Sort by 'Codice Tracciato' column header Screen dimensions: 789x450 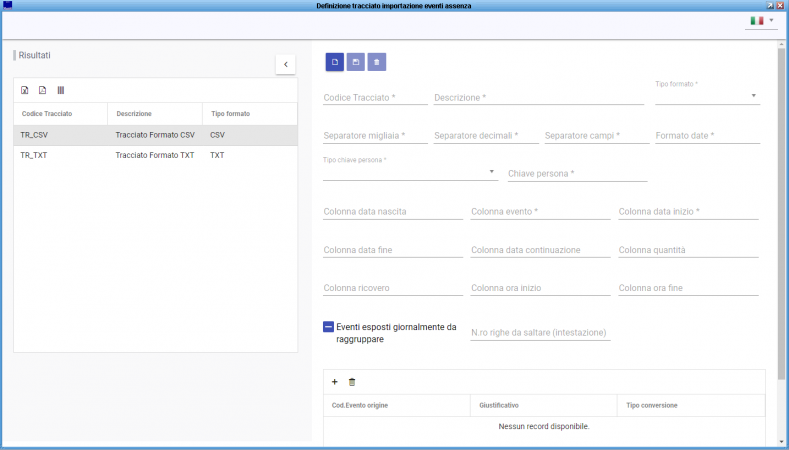pyautogui.click(x=47, y=113)
